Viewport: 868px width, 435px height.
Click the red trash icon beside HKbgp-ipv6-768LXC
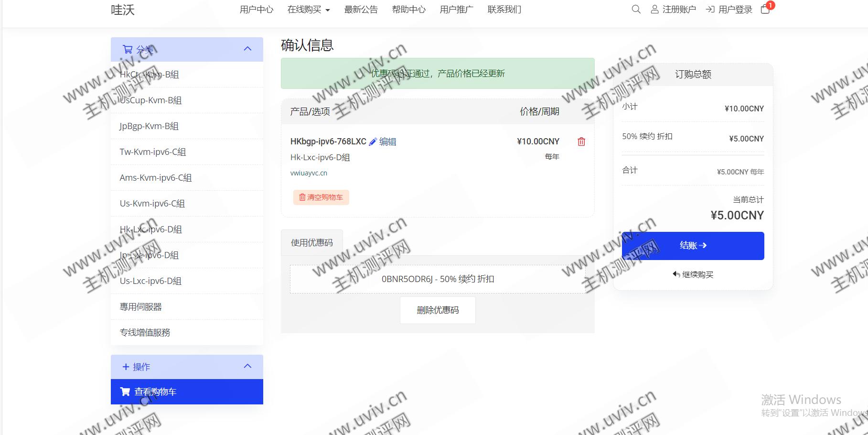click(x=581, y=141)
